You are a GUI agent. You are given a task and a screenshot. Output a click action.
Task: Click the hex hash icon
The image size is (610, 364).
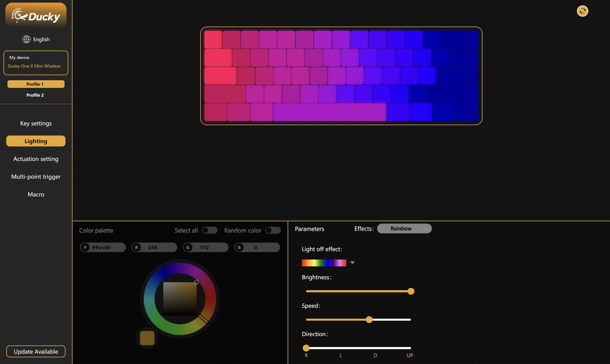click(x=85, y=247)
